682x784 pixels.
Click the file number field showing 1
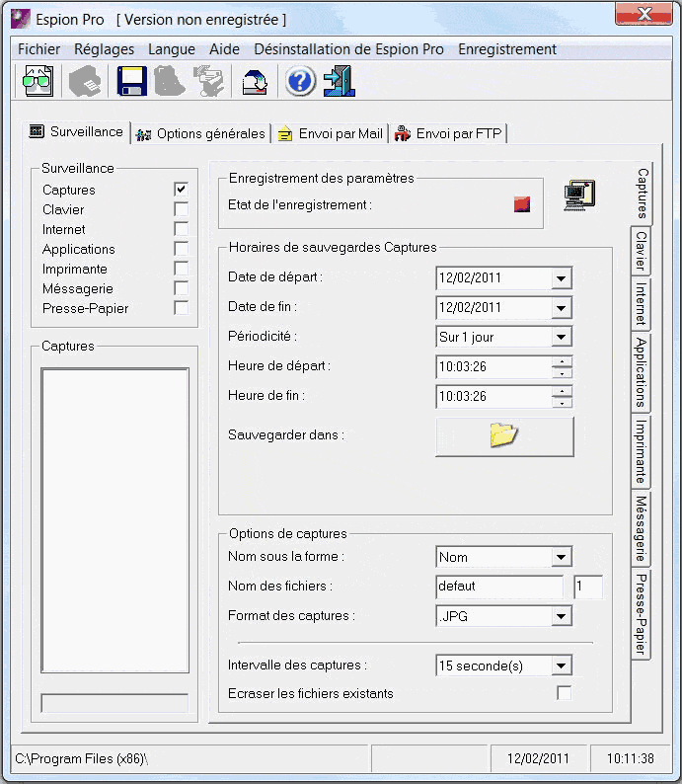tap(588, 586)
